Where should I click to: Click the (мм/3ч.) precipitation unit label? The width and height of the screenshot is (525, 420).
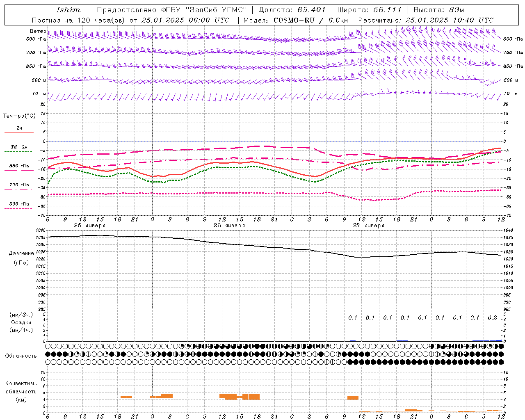21,315
